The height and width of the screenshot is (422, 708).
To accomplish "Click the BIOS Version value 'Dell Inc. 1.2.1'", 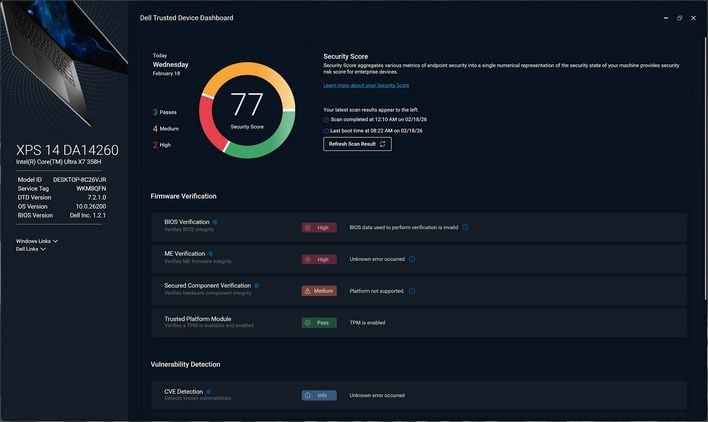I will tap(88, 215).
